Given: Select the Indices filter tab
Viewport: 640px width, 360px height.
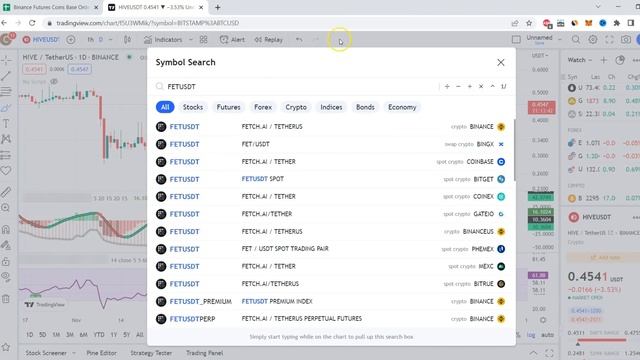Looking at the screenshot, I should click(331, 107).
